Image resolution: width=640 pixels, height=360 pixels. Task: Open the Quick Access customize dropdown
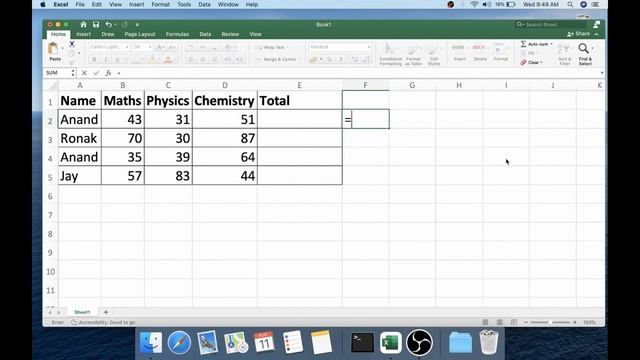pos(137,24)
